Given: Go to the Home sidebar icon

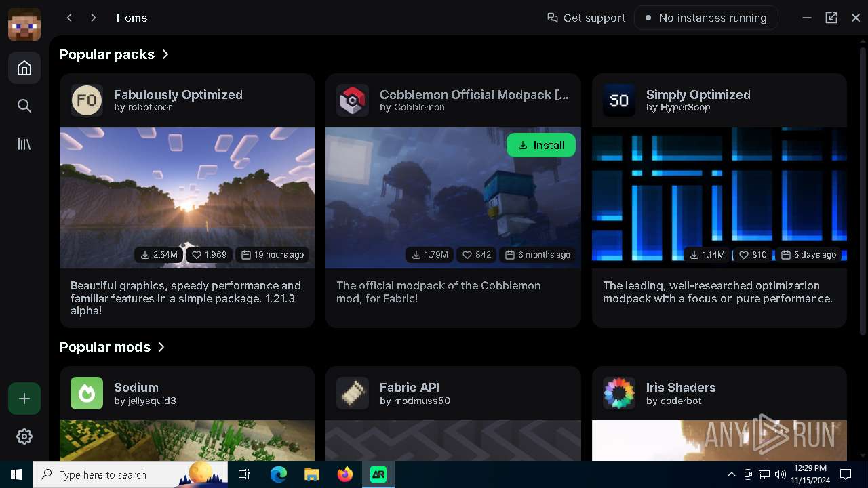Looking at the screenshot, I should (x=24, y=68).
